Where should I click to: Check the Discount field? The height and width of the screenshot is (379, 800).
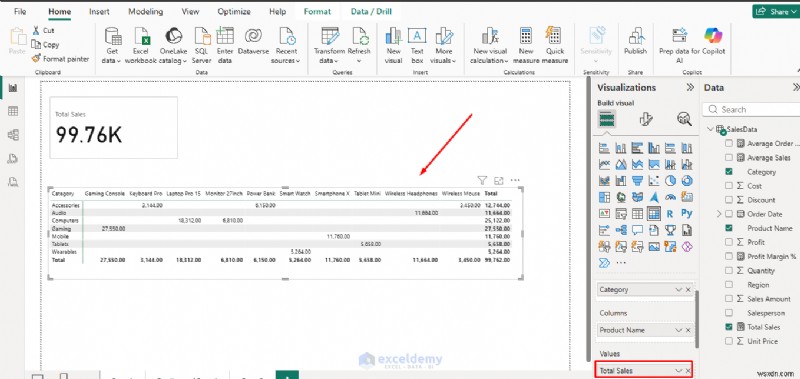[x=729, y=200]
